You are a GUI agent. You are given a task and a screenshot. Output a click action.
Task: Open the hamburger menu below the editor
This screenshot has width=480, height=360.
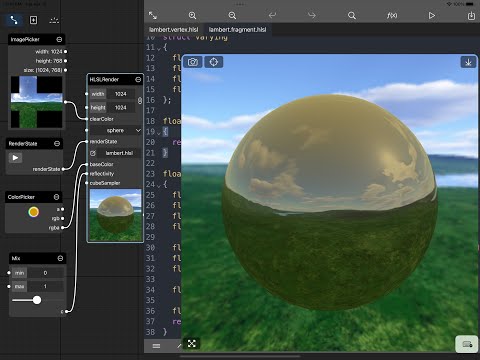[156, 346]
